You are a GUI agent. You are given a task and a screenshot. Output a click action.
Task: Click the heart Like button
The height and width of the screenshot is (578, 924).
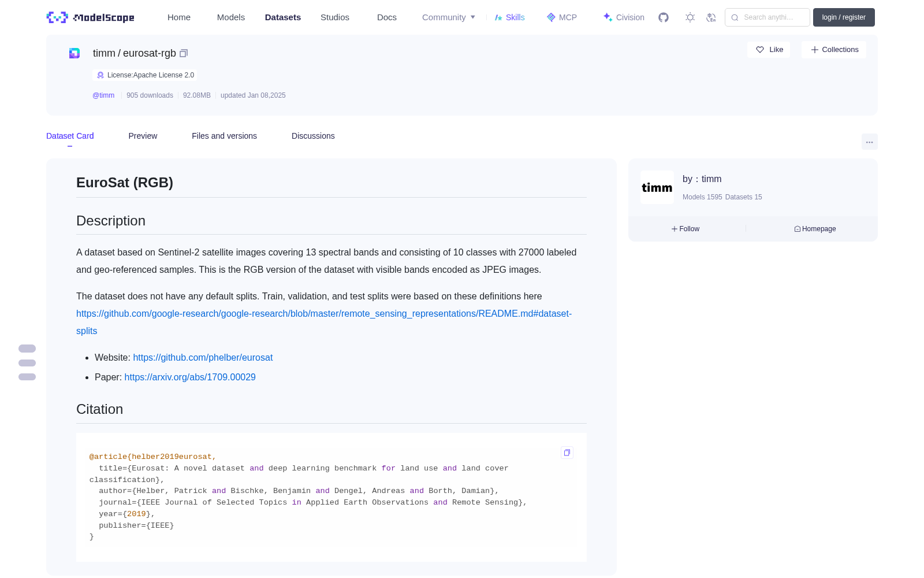click(x=769, y=50)
